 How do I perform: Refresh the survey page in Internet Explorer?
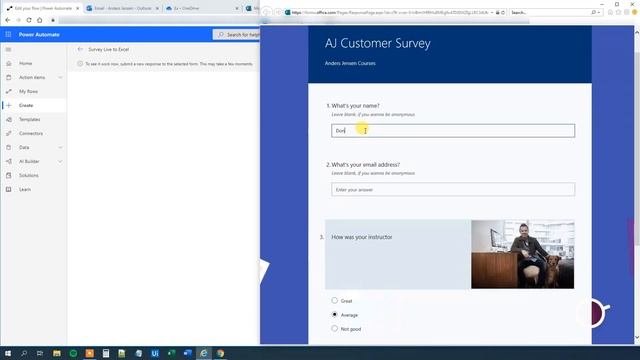pos(503,13)
